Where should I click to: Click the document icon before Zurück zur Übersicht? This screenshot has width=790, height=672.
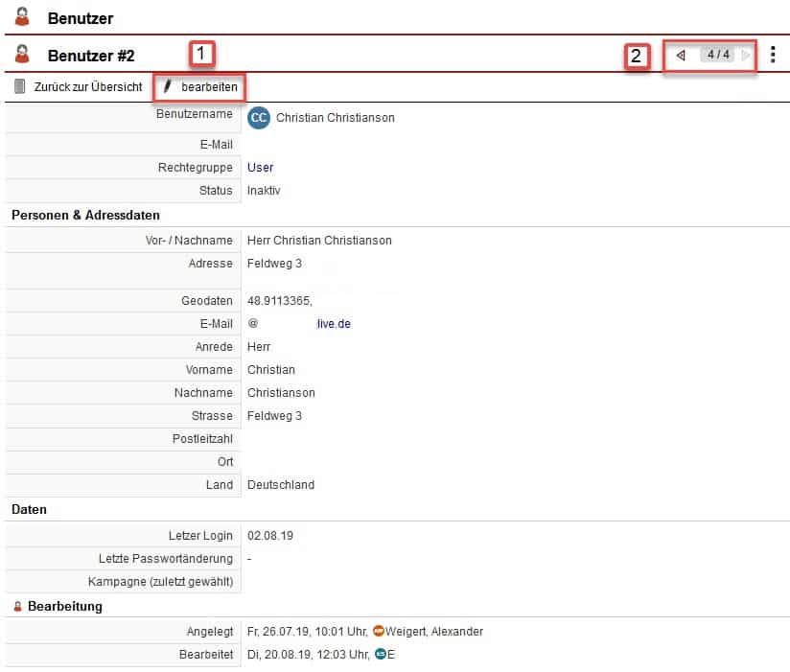pos(20,87)
